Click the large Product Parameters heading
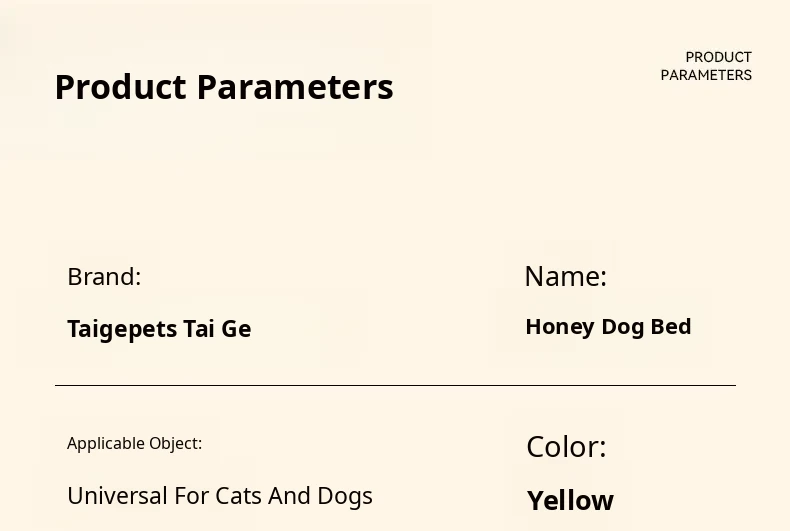The image size is (790, 531). point(224,87)
